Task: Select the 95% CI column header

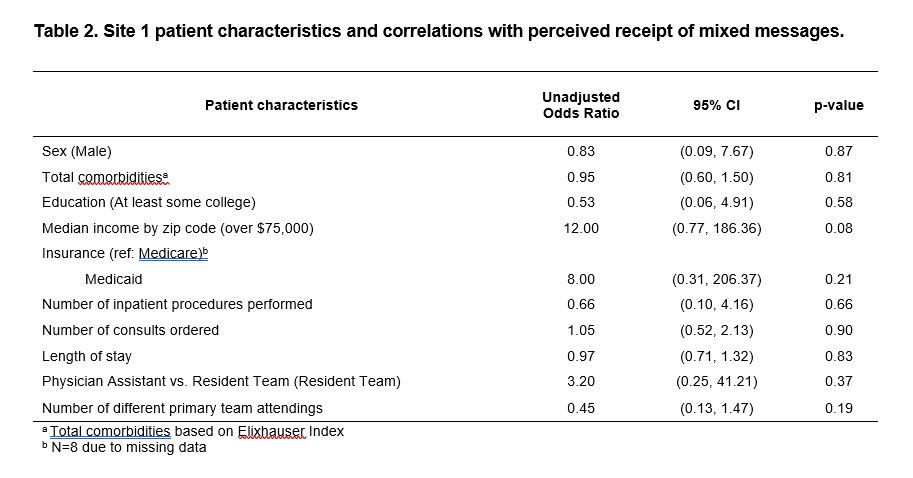Action: tap(716, 105)
